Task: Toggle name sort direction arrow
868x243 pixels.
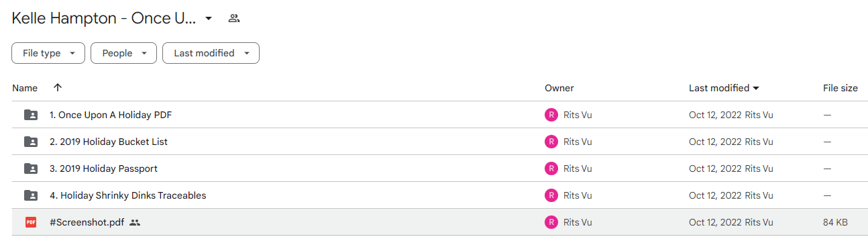Action: click(58, 88)
